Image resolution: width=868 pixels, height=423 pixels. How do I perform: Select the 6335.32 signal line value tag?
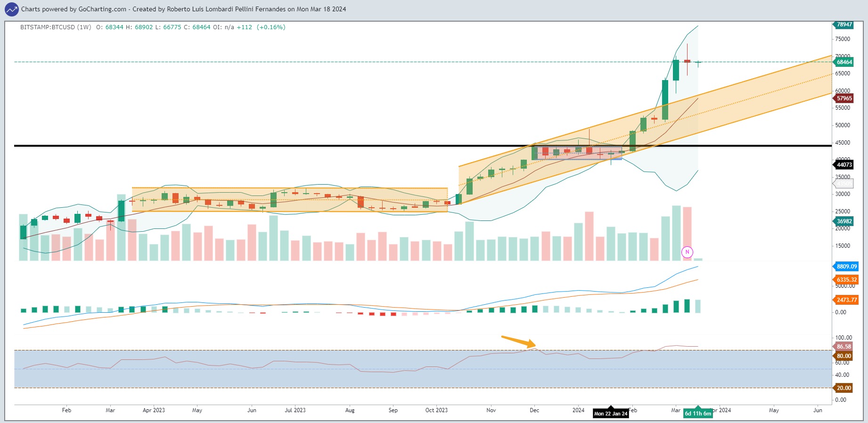846,280
